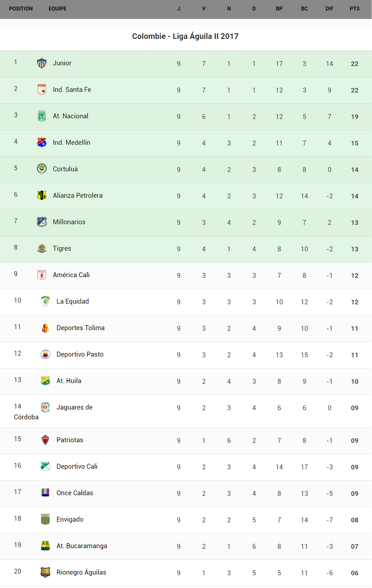The image size is (372, 588).
Task: Click the Envigado striped crest icon
Action: [45, 519]
